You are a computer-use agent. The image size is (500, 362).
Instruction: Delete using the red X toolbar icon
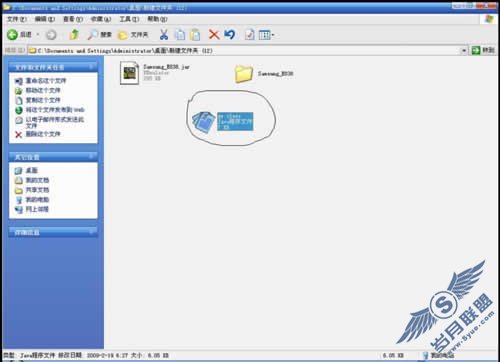point(214,34)
